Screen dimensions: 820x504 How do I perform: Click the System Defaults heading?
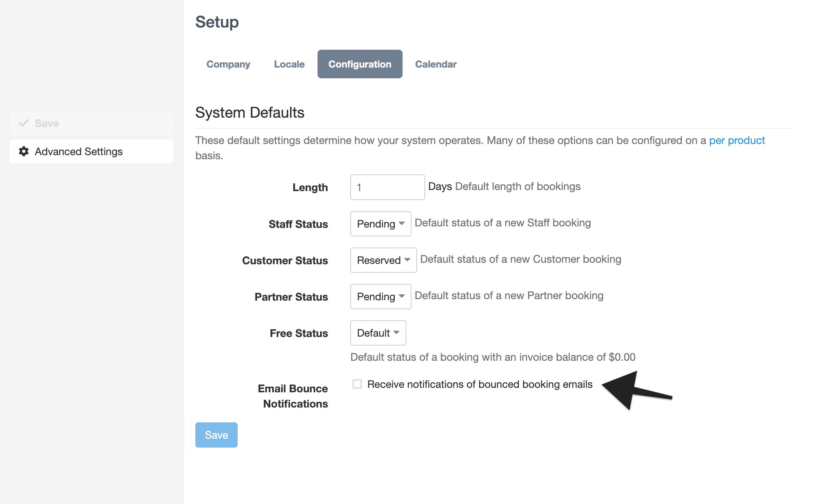pos(250,112)
